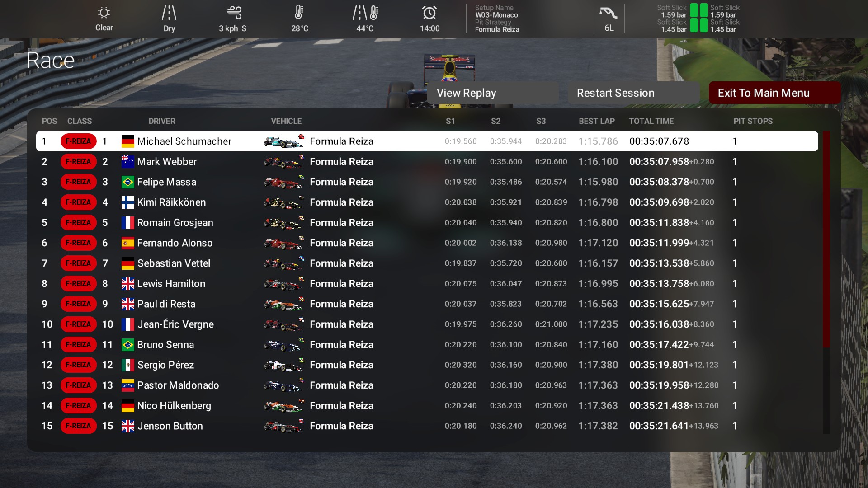Image resolution: width=868 pixels, height=488 pixels.
Task: Click the Venezuelan flag beside Pastor Maldonado
Action: coord(128,385)
